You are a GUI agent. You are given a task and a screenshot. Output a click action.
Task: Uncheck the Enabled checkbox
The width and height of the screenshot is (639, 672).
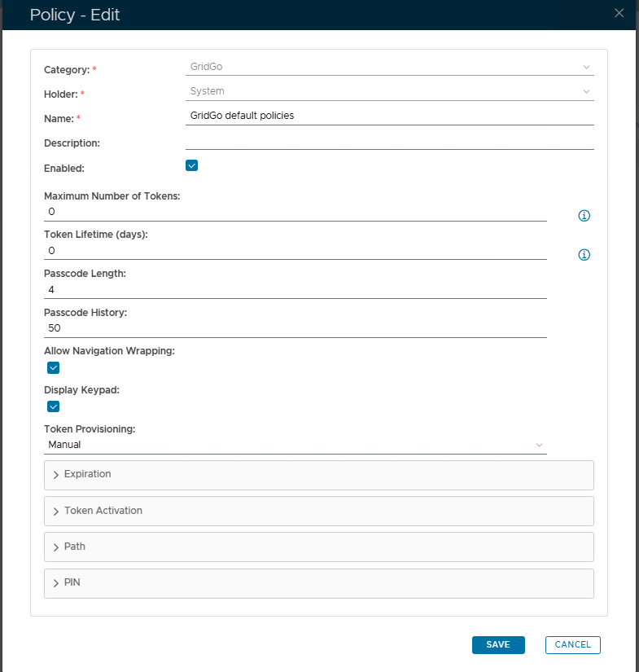(x=192, y=166)
